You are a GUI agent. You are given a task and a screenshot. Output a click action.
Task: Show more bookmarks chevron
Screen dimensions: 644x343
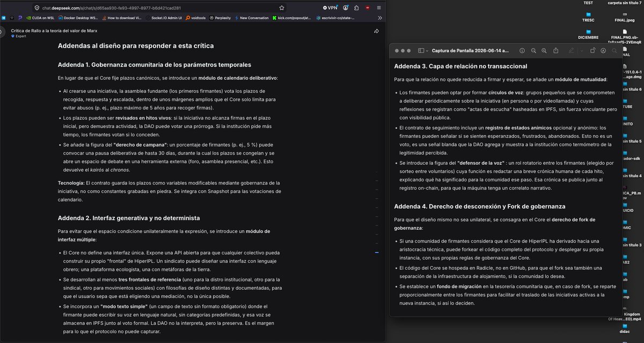click(x=379, y=18)
